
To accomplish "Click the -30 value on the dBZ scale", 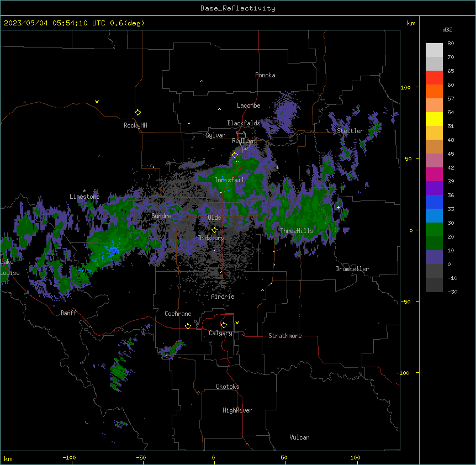I will click(x=452, y=292).
